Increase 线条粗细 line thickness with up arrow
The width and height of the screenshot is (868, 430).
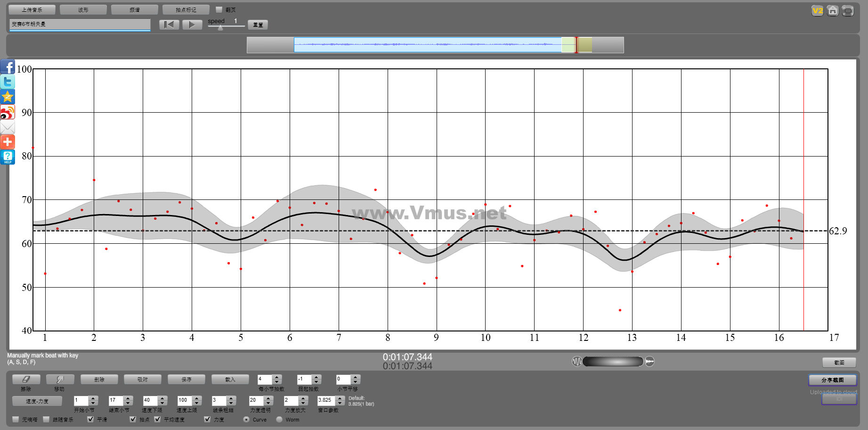tap(231, 398)
